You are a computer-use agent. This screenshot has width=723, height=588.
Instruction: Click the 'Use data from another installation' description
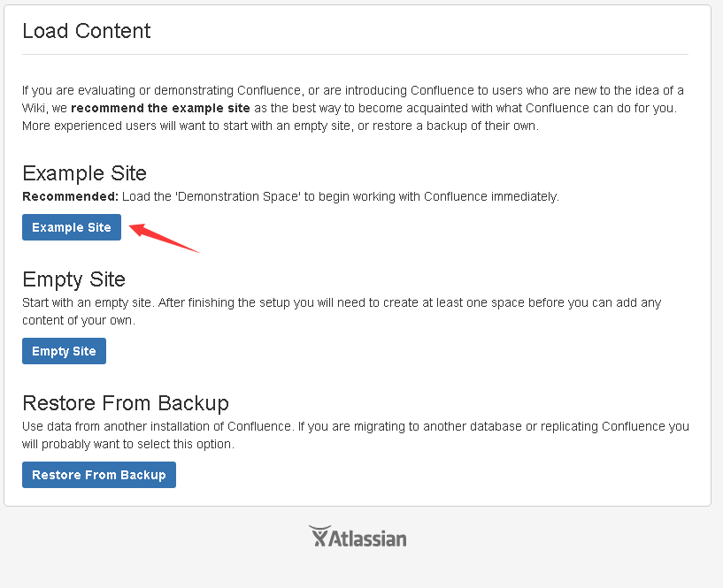(x=356, y=435)
